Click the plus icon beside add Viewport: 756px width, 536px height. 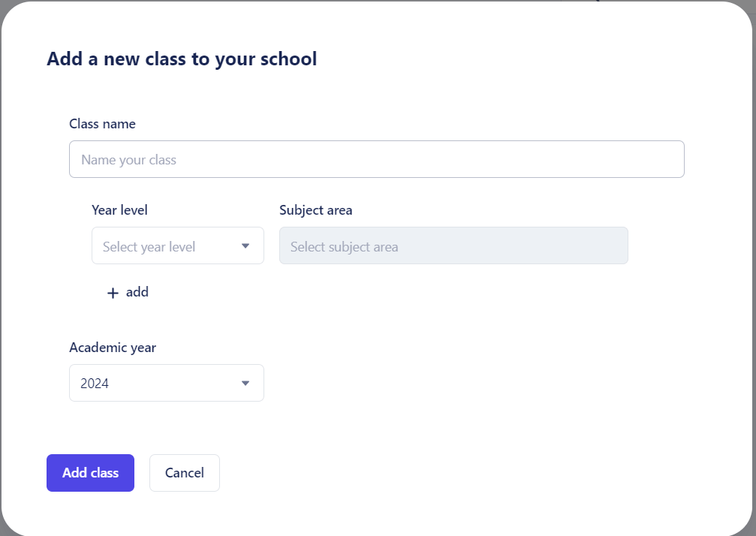pyautogui.click(x=113, y=293)
